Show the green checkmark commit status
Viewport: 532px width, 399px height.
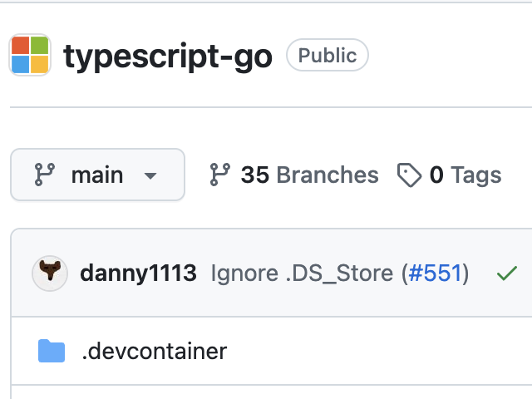click(x=507, y=273)
